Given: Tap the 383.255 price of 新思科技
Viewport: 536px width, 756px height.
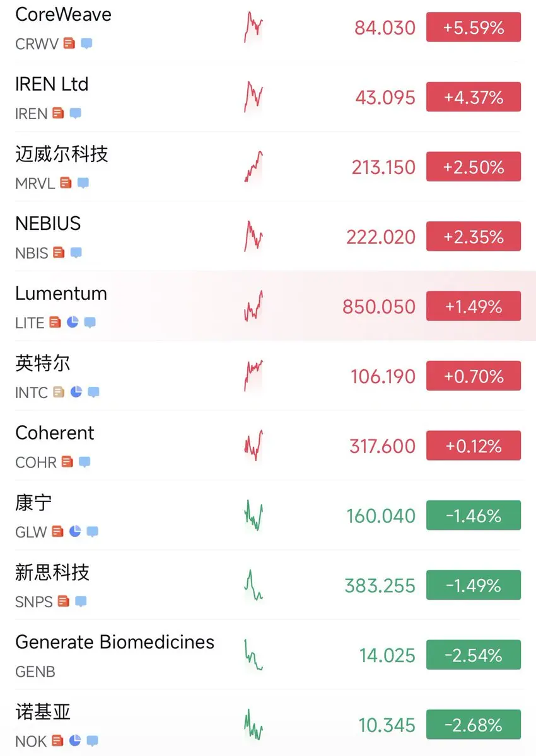Looking at the screenshot, I should click(380, 586).
